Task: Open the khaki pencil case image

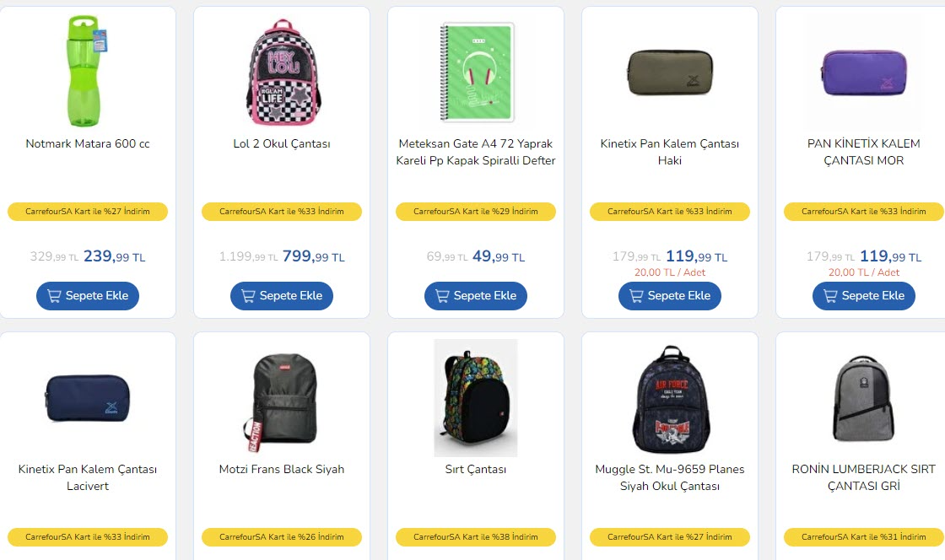Action: [670, 73]
